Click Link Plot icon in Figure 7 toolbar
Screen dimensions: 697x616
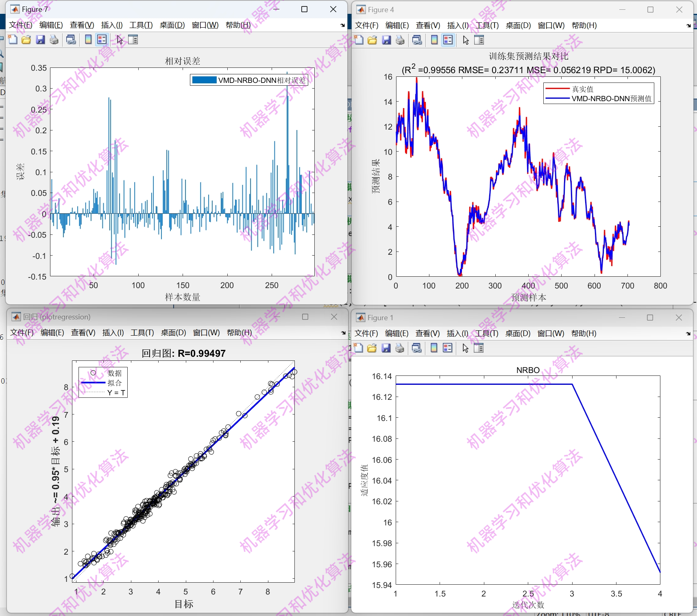coord(71,39)
